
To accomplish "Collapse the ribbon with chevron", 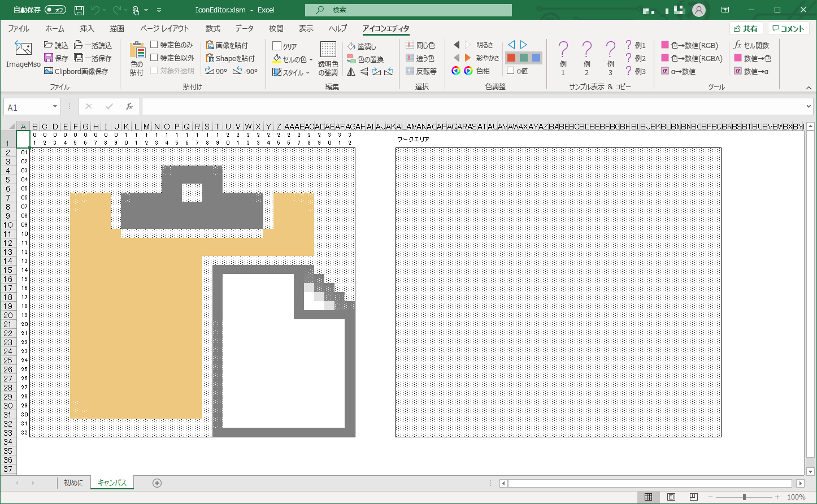I will (809, 88).
